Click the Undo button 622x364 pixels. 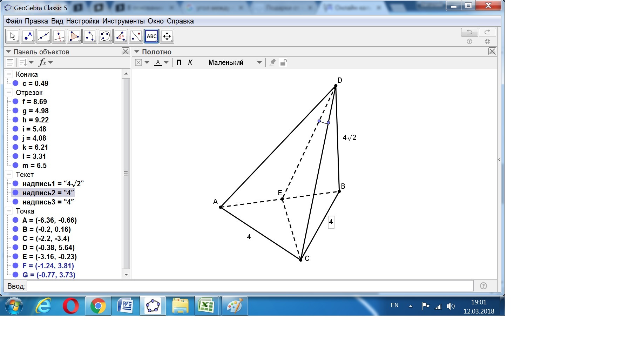coord(469,32)
